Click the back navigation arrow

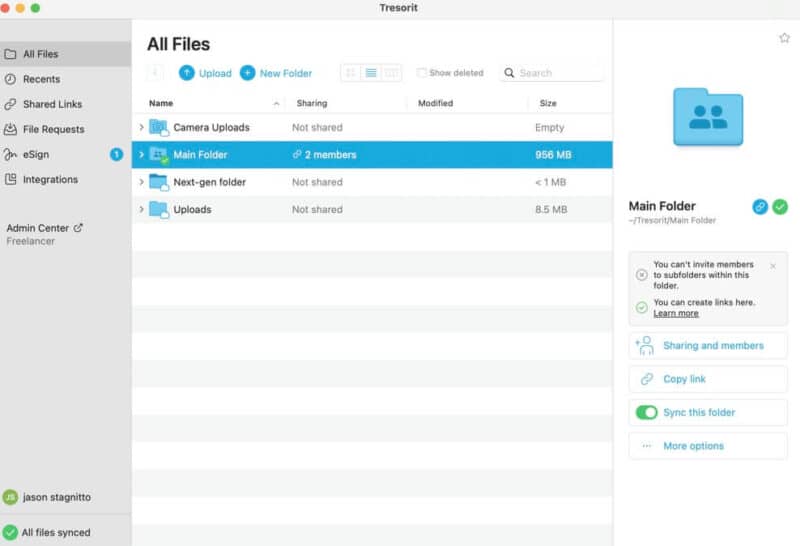pos(155,73)
